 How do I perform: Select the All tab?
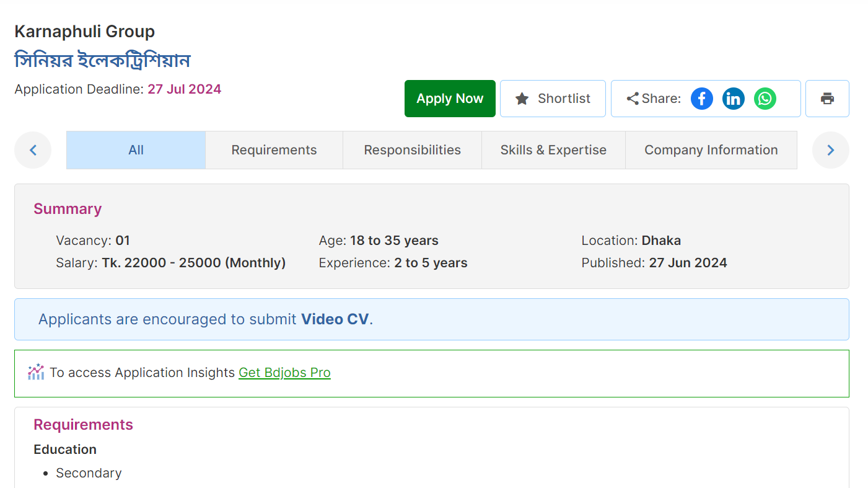click(136, 150)
